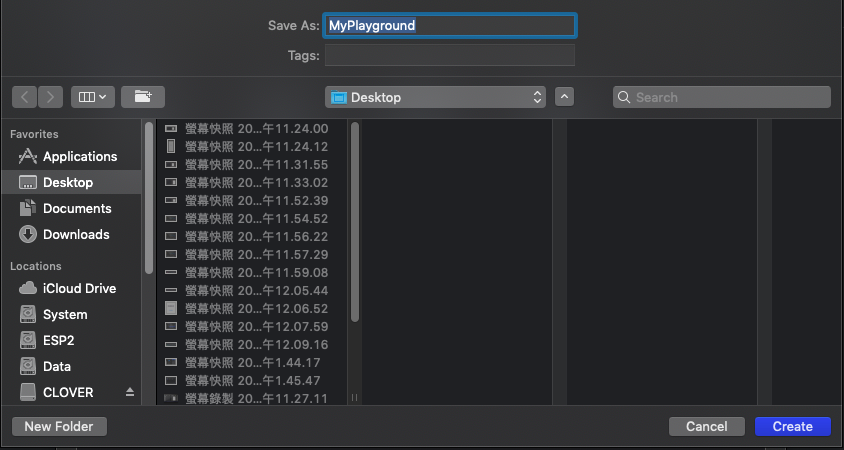Click the forward navigation arrow
The width and height of the screenshot is (844, 450).
tap(51, 97)
